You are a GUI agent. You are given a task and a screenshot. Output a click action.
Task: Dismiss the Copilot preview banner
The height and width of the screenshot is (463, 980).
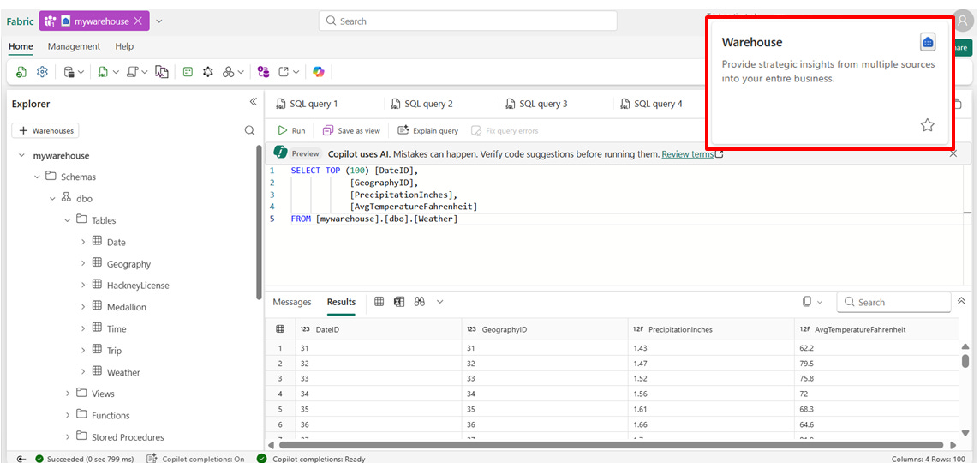click(953, 153)
